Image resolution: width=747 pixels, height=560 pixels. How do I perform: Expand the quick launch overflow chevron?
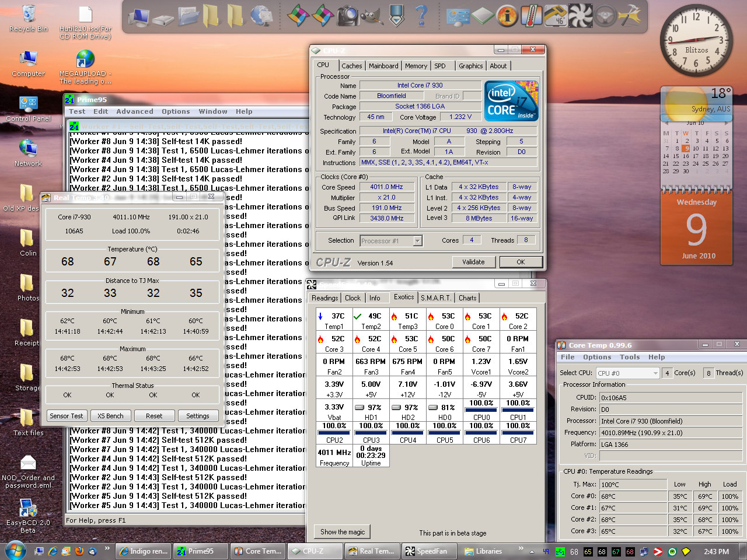coord(107,548)
